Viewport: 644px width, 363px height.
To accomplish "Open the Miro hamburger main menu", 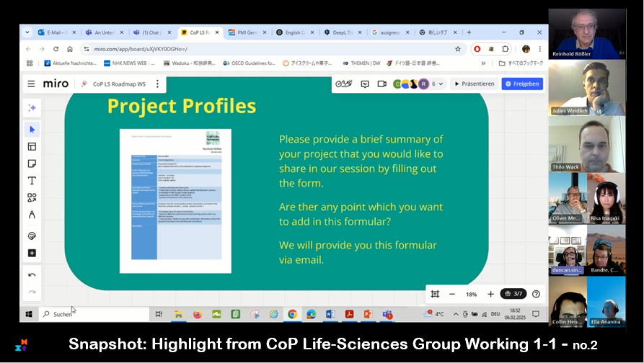I will point(31,84).
